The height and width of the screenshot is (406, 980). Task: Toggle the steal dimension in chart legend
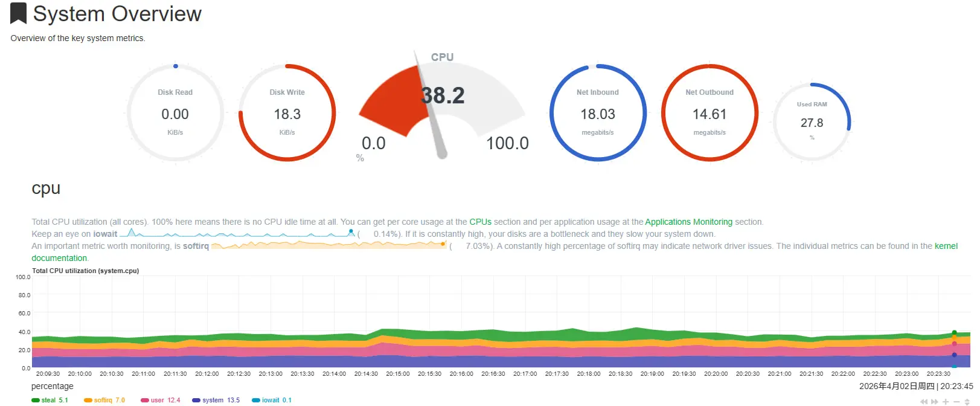49,400
